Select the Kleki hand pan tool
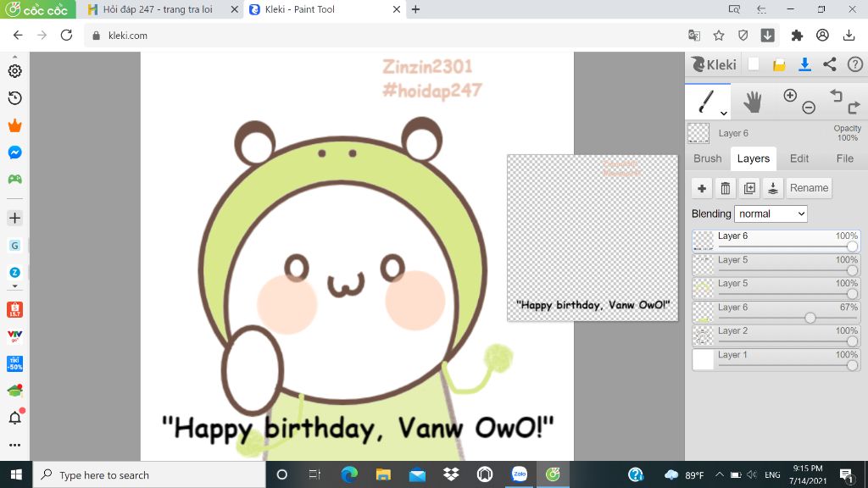868x488 pixels. coord(753,103)
